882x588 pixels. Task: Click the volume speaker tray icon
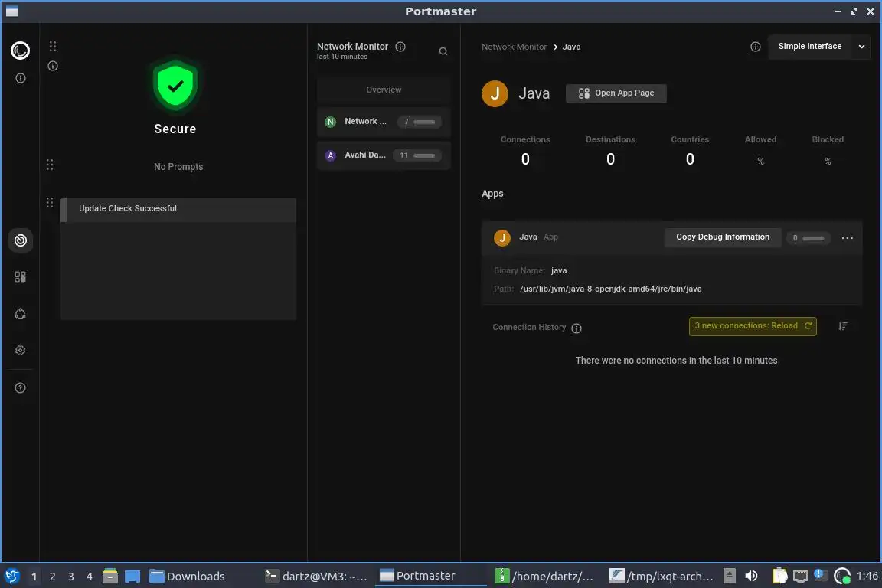tap(751, 577)
